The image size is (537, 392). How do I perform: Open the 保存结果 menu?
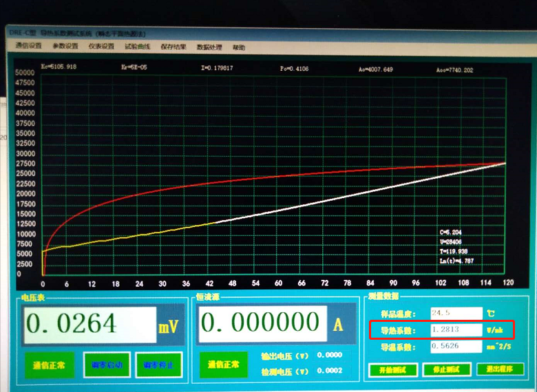coord(173,47)
